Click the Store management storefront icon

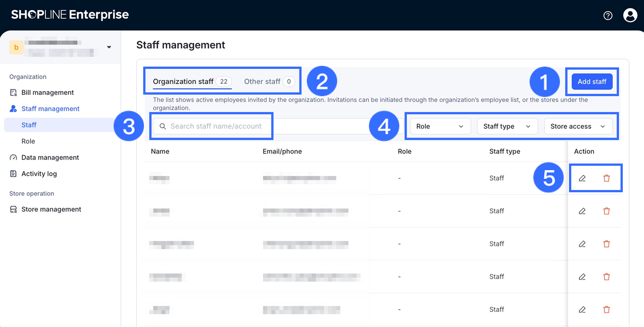tap(13, 209)
